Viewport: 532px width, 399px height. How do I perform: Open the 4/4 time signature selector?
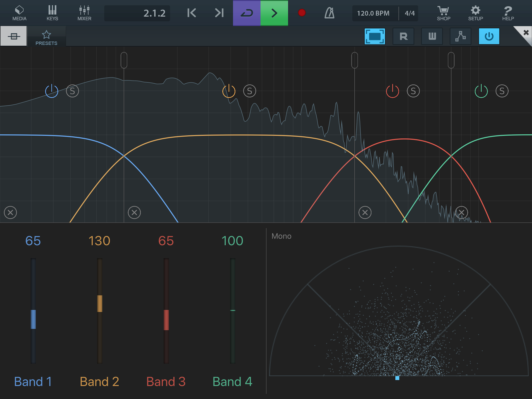410,13
